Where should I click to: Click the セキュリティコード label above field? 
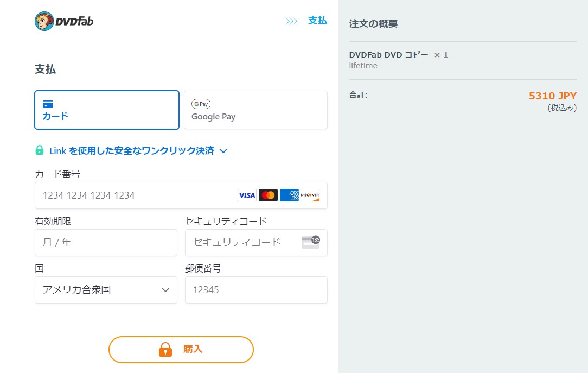click(226, 222)
